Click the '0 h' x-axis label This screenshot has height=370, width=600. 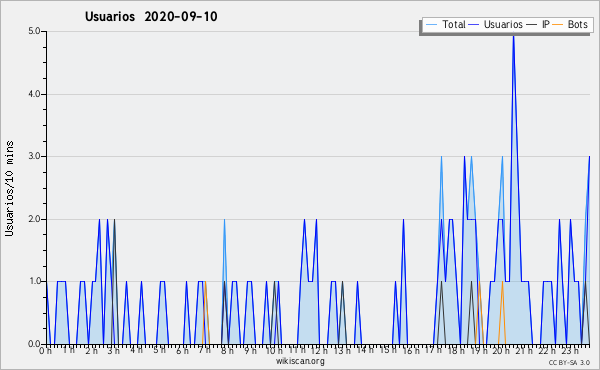pyautogui.click(x=45, y=351)
